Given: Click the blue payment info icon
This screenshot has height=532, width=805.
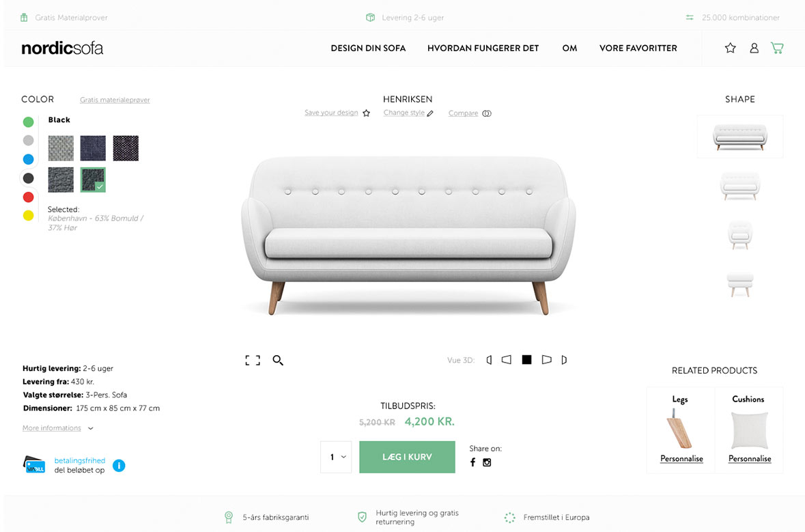Looking at the screenshot, I should [119, 465].
